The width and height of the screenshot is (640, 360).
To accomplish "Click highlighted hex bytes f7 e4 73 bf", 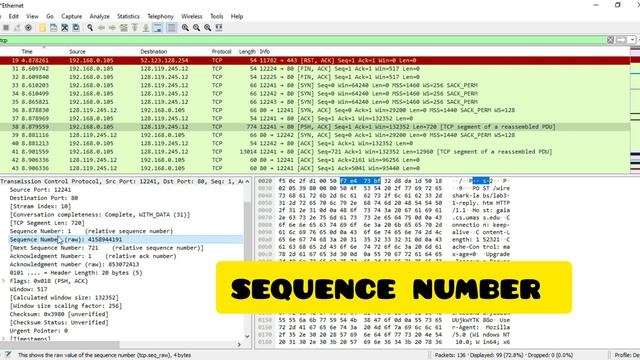I will tap(360, 181).
